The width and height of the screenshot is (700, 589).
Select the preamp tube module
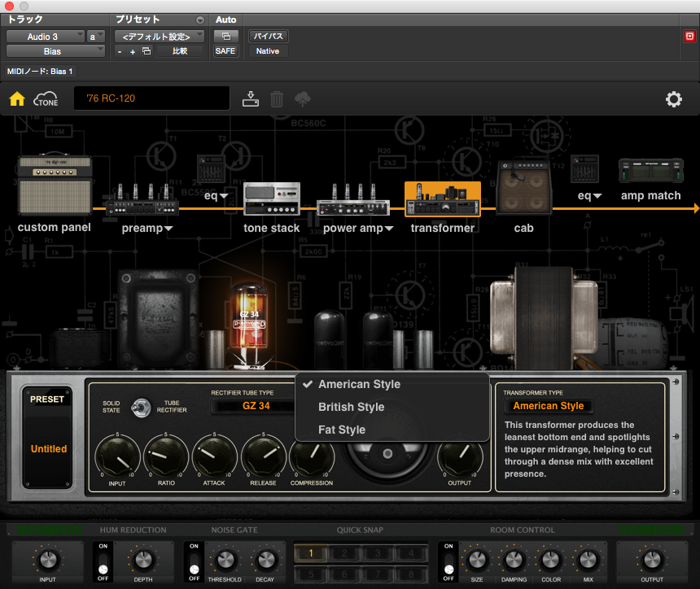click(x=142, y=200)
